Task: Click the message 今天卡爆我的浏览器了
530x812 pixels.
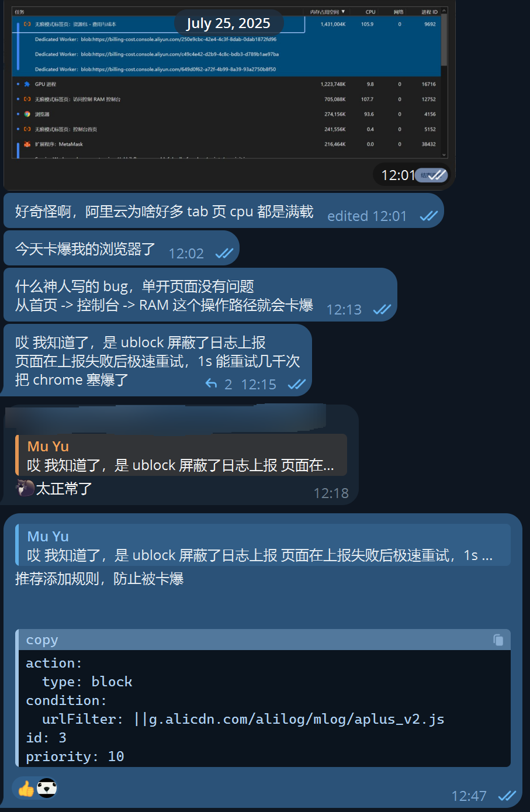Action: [85, 249]
